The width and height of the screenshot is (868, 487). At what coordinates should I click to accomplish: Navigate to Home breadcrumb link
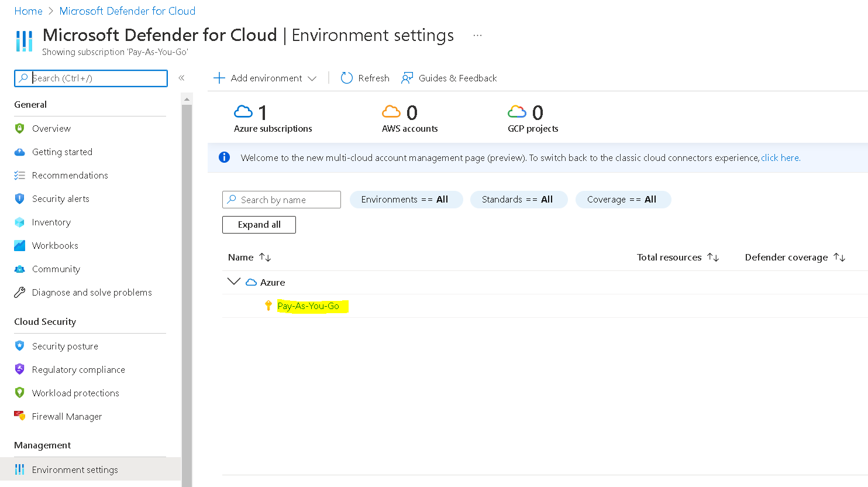[x=28, y=11]
